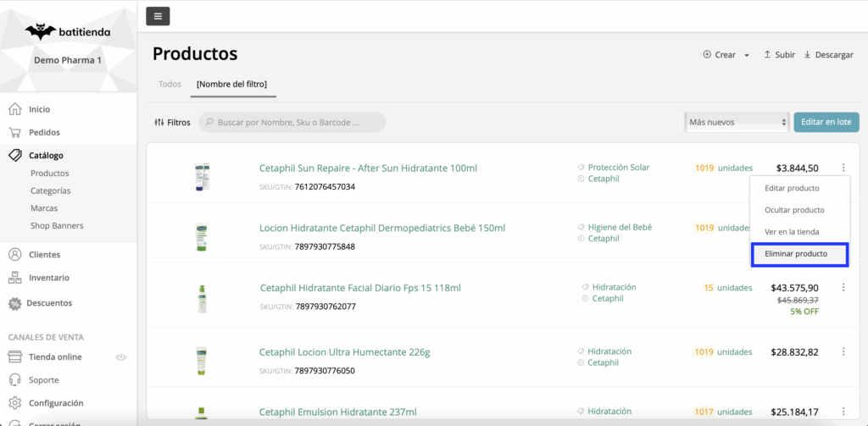
Task: Open Pedidos via the cart icon
Action: 14,132
